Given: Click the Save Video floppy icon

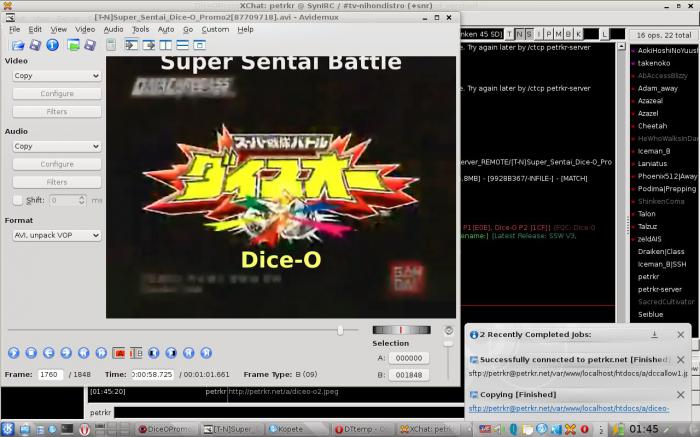Looking at the screenshot, I should point(35,45).
